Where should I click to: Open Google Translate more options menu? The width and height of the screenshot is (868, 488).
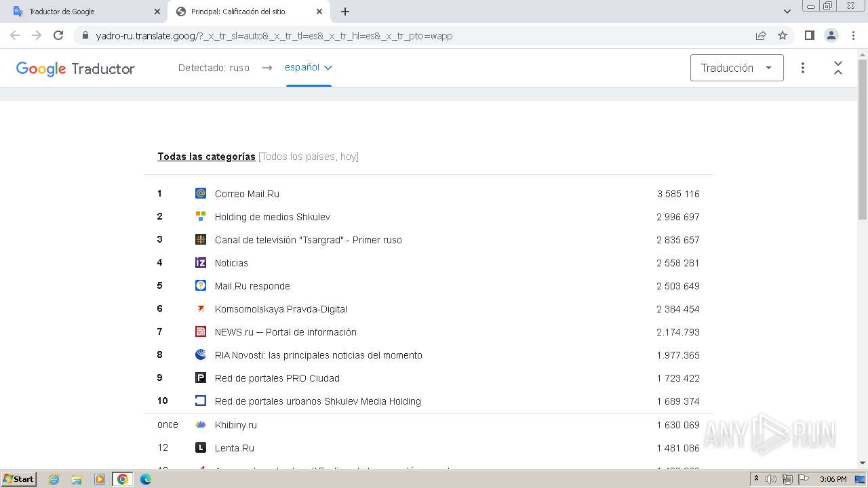[803, 68]
